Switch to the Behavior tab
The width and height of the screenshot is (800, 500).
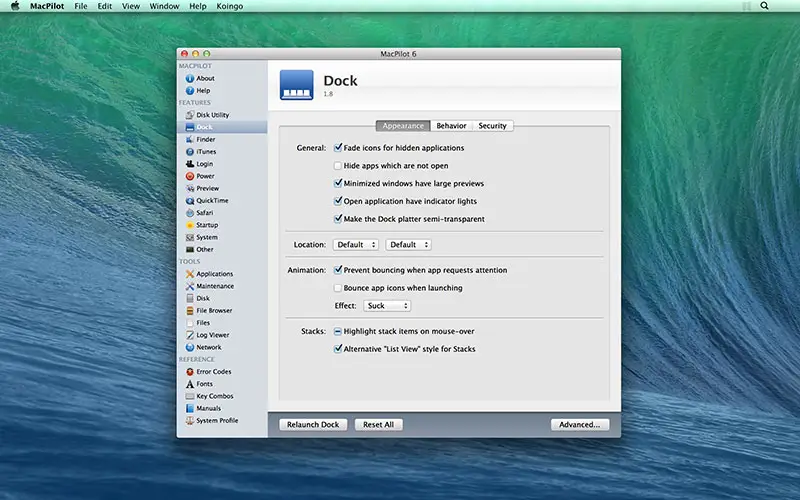(451, 126)
